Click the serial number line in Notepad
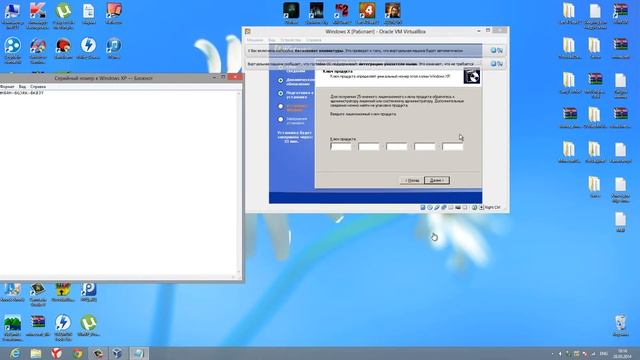Screen dimensions: 640x360 [22, 93]
